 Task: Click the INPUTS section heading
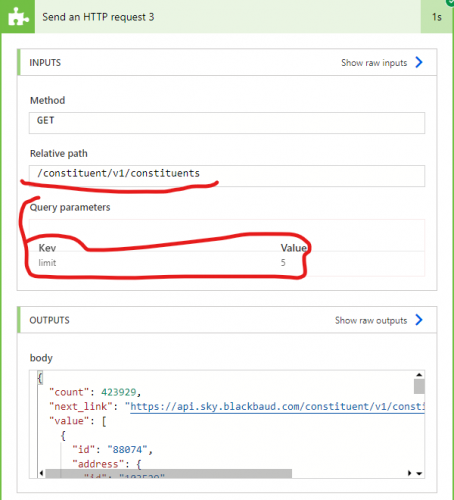(45, 63)
